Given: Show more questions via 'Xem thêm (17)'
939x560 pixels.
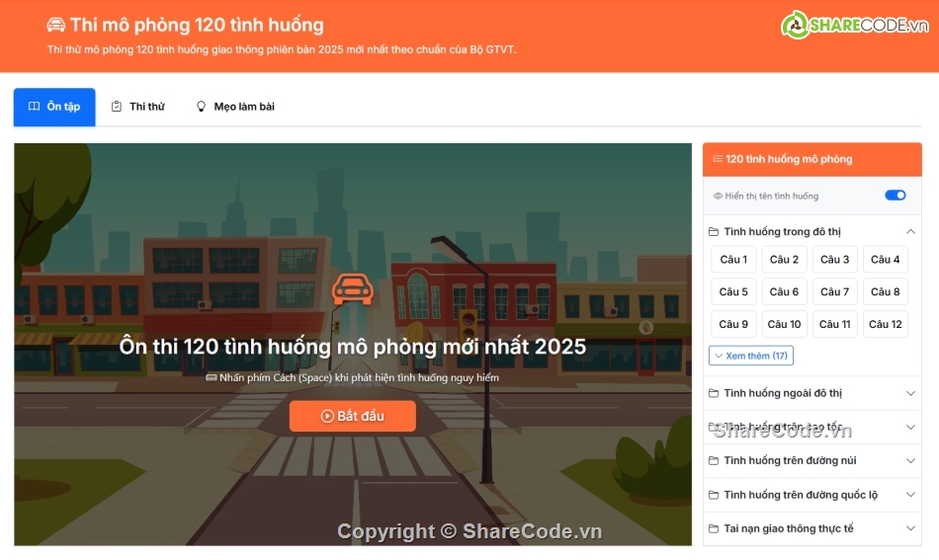Looking at the screenshot, I should (x=751, y=356).
